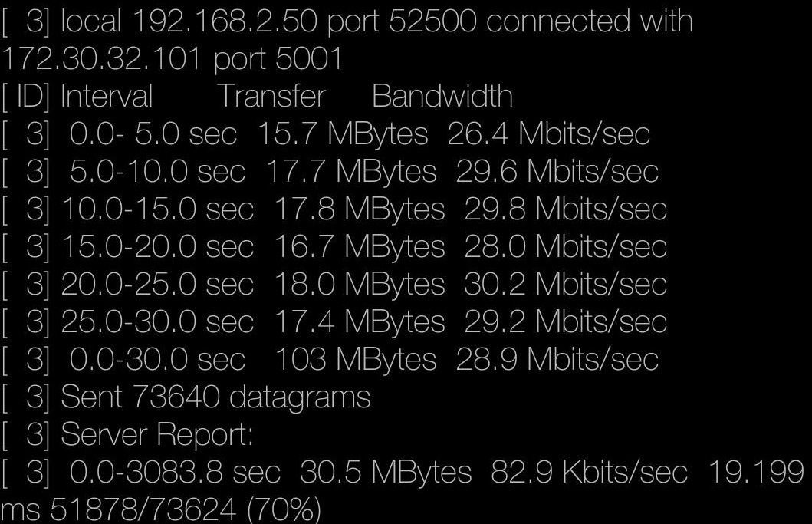Click the 29.8 Mbits/sec bandwidth value
The image size is (812, 524).
coord(566,209)
